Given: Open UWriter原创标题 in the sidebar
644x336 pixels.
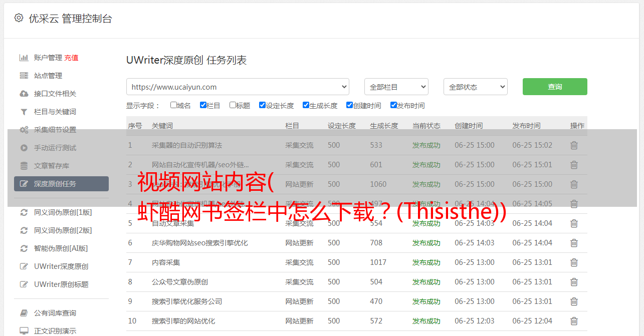Looking at the screenshot, I should coord(61,284).
